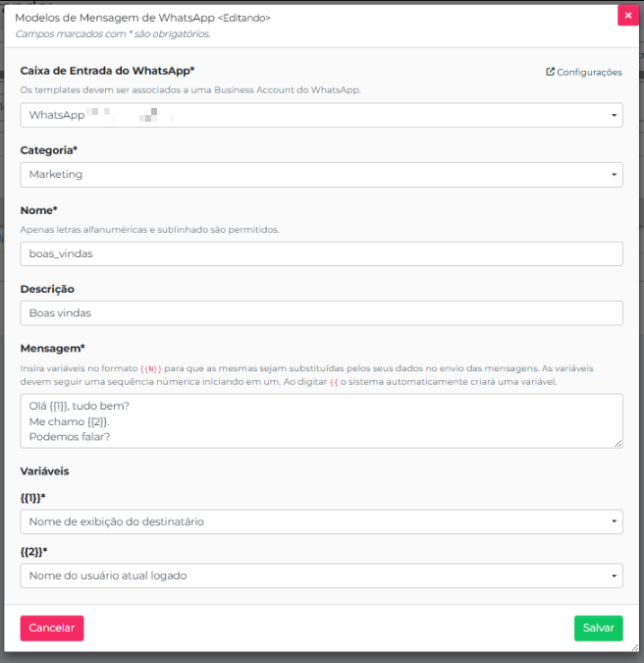Place cursor in the Mensagem text area

[x=321, y=421]
